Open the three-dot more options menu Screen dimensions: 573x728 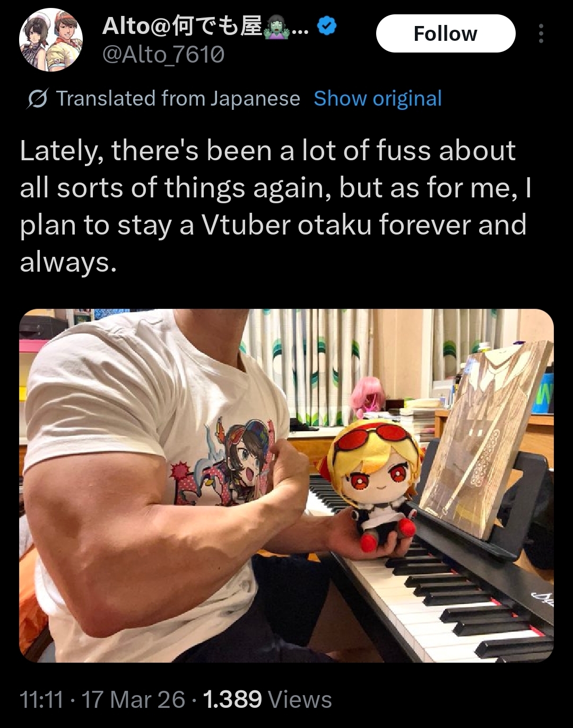(541, 33)
